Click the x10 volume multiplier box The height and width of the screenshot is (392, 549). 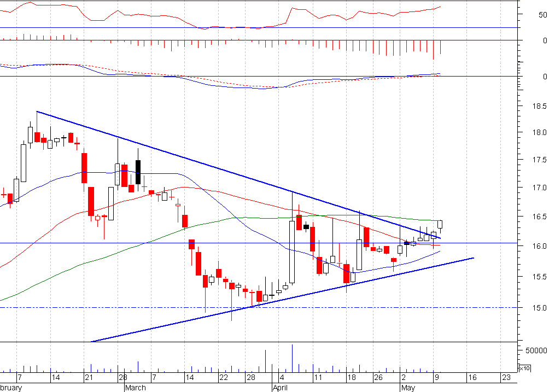coord(524,368)
